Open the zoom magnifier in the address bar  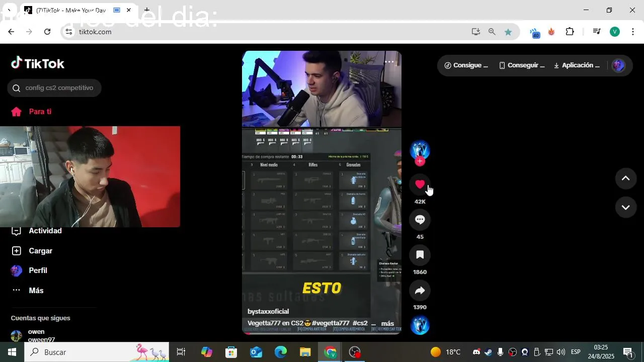(492, 32)
